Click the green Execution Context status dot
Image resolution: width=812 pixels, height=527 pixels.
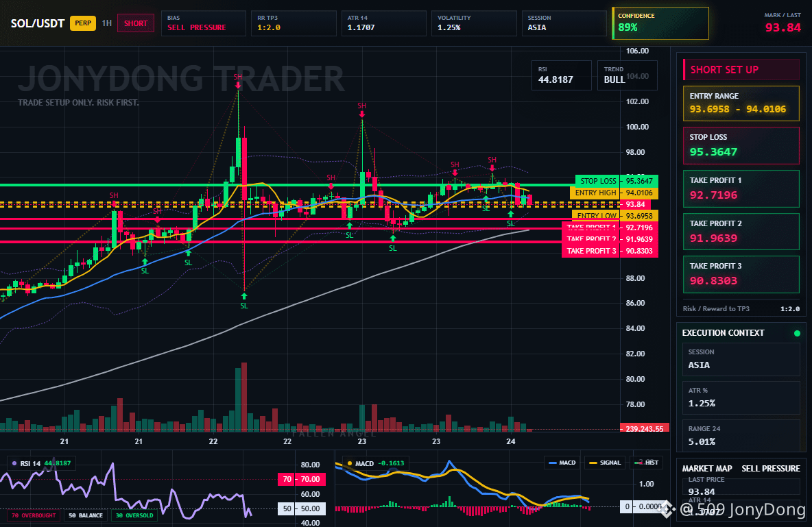[797, 333]
